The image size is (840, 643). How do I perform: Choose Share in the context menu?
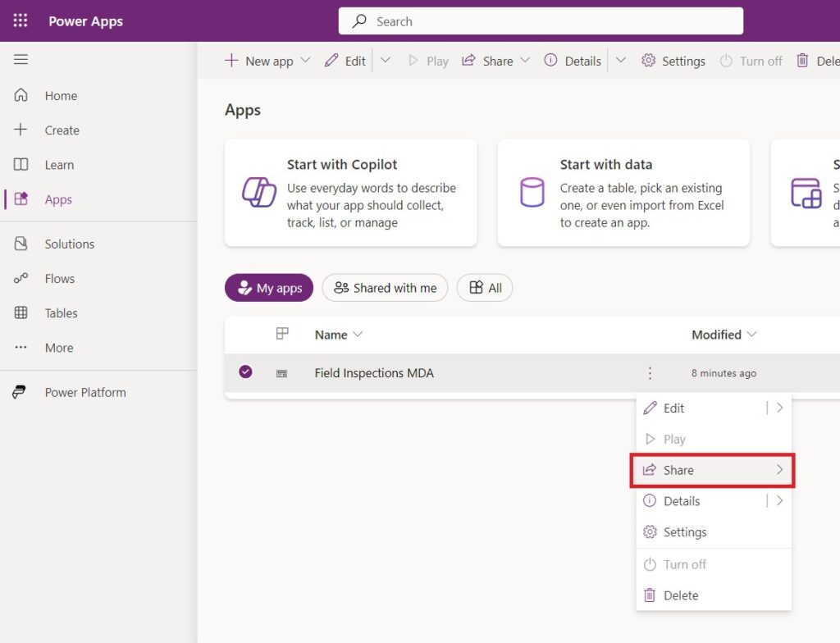[713, 470]
